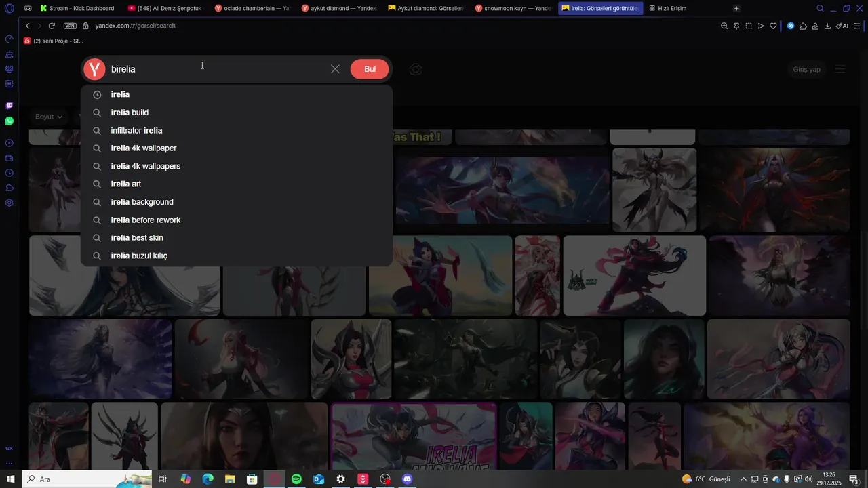This screenshot has height=488, width=868.
Task: Choose suggestion irelia best skin
Action: tap(237, 238)
